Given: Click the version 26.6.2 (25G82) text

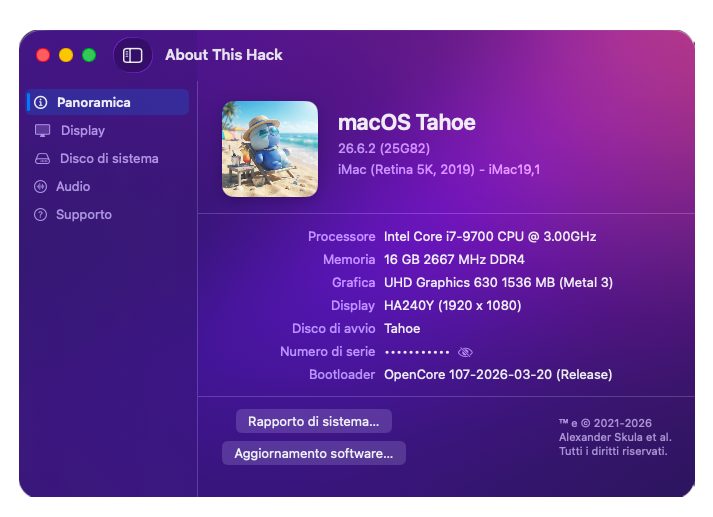Looking at the screenshot, I should tap(384, 149).
